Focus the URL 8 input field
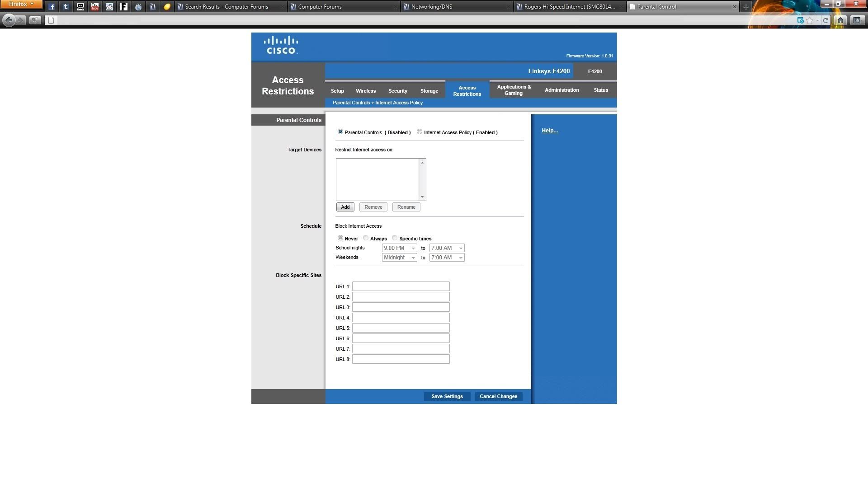This screenshot has width=868, height=488. [401, 359]
